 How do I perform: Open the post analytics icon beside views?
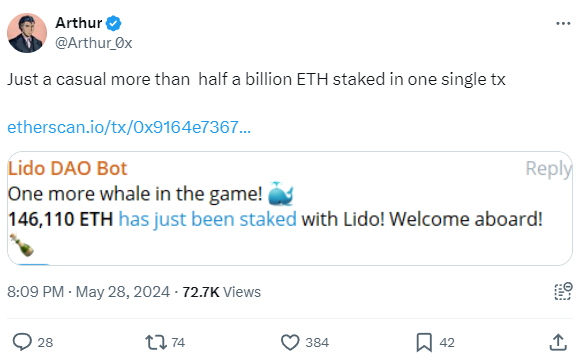pos(563,292)
